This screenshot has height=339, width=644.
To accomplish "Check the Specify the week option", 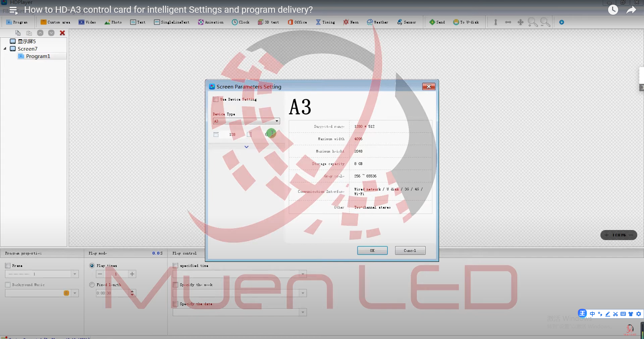I will (175, 285).
